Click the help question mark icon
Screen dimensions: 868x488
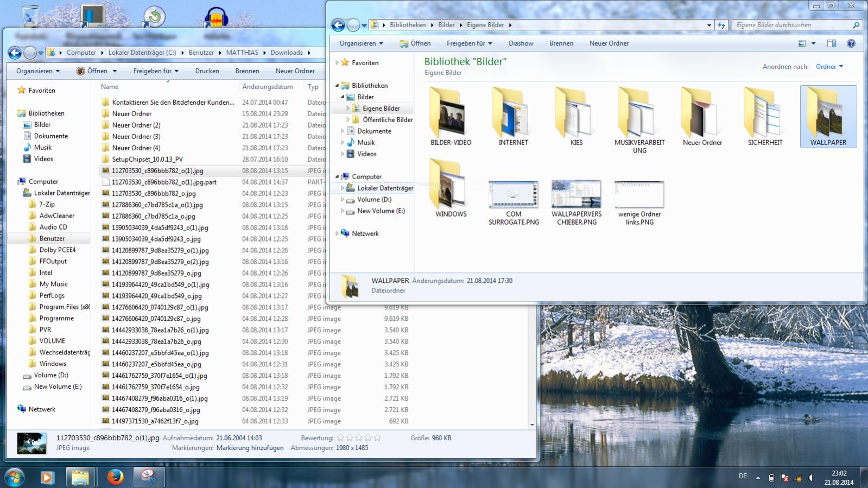point(851,43)
